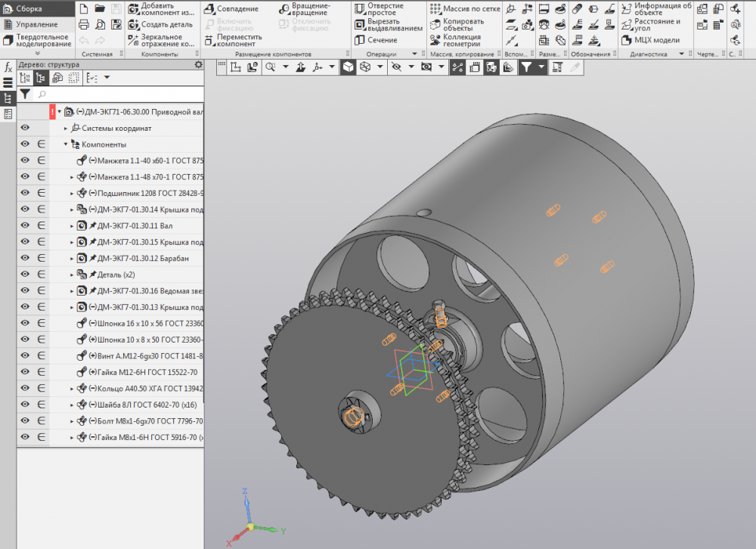Switch to the 'Управление' toolset tab
The image size is (756, 549).
36,24
